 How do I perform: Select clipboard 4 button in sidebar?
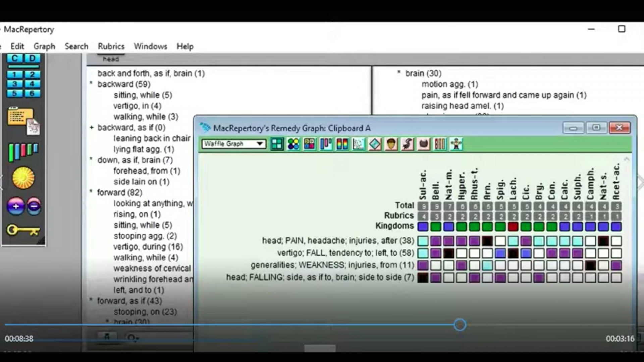(32, 84)
